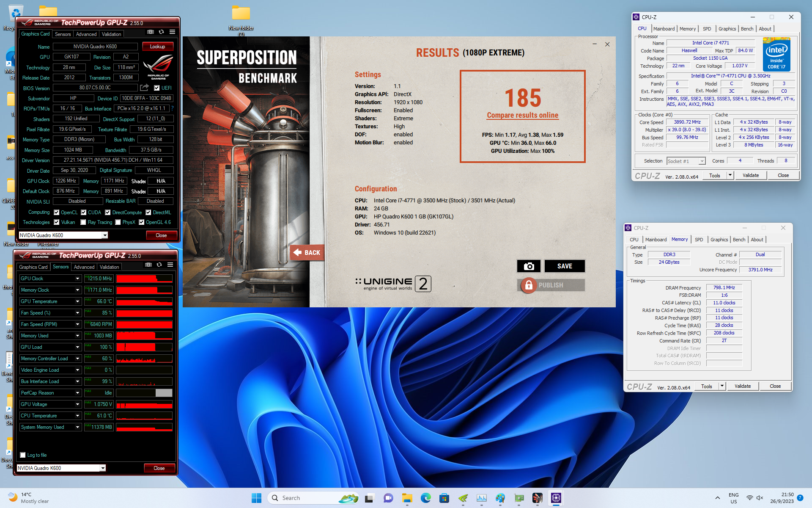812x508 pixels.
Task: Open Microsoft Edge from the taskbar
Action: 425,498
